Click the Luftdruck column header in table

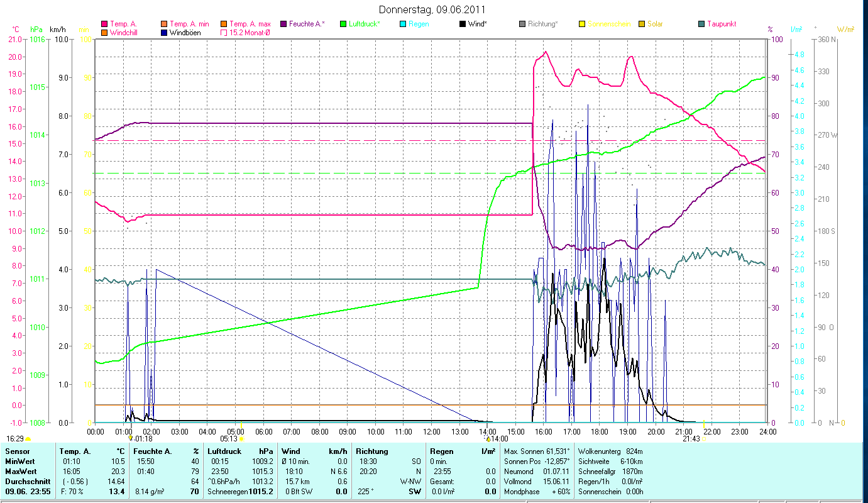pos(223,451)
